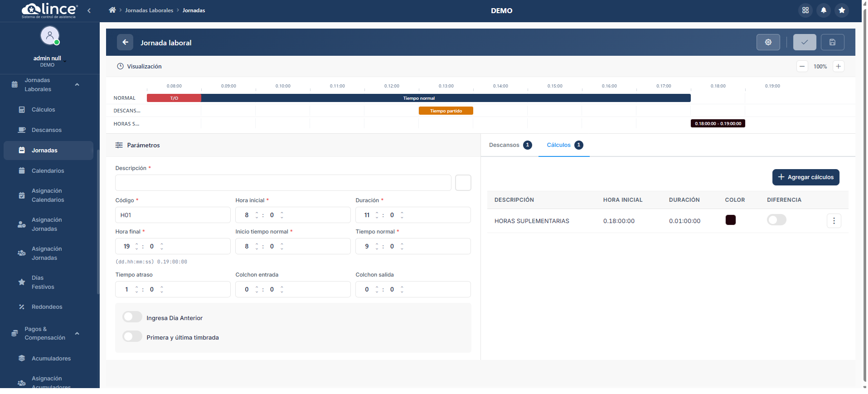Click the back arrow beside Jornada laboral

click(125, 42)
